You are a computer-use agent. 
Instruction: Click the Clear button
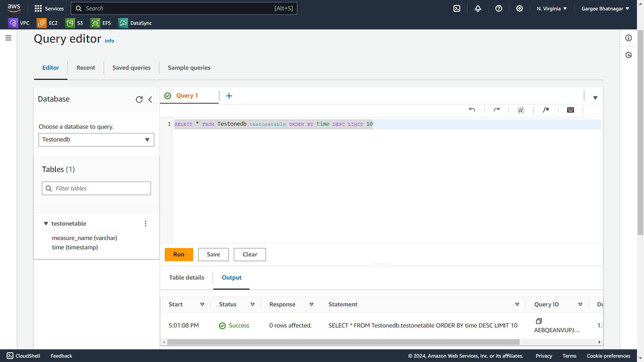(x=250, y=255)
